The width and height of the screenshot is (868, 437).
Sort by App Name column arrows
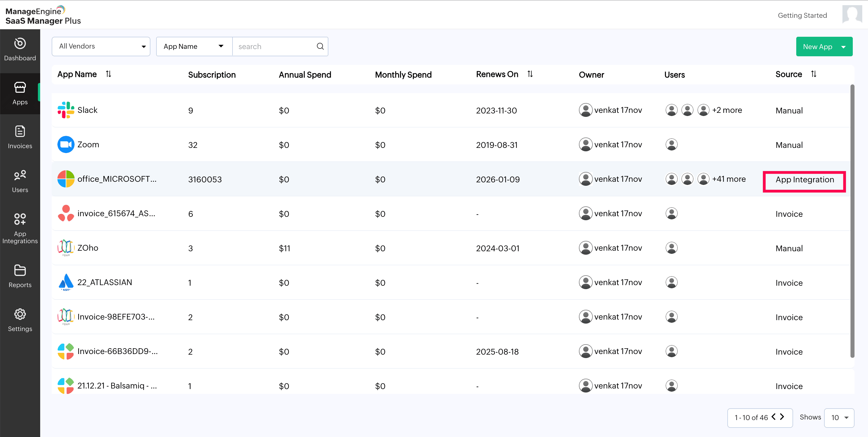108,74
